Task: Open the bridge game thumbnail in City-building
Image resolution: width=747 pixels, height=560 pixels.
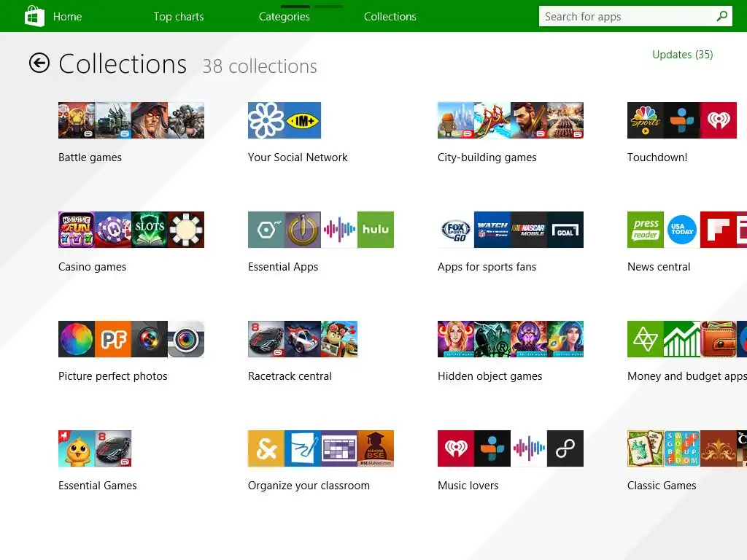Action: tap(492, 120)
